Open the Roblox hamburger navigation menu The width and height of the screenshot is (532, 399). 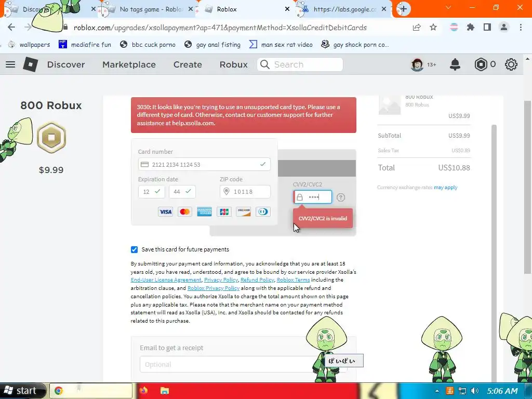click(10, 64)
